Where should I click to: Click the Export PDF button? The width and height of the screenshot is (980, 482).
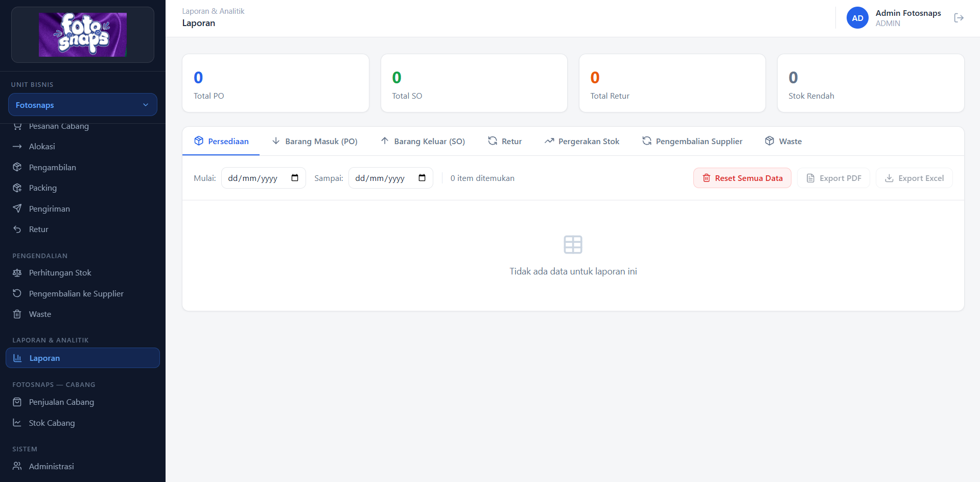834,178
